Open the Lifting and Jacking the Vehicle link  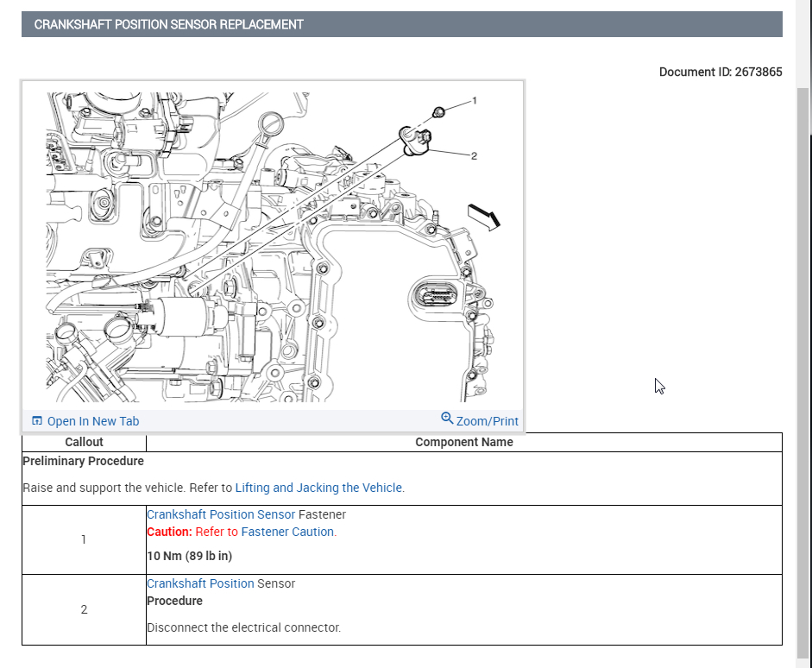(318, 488)
